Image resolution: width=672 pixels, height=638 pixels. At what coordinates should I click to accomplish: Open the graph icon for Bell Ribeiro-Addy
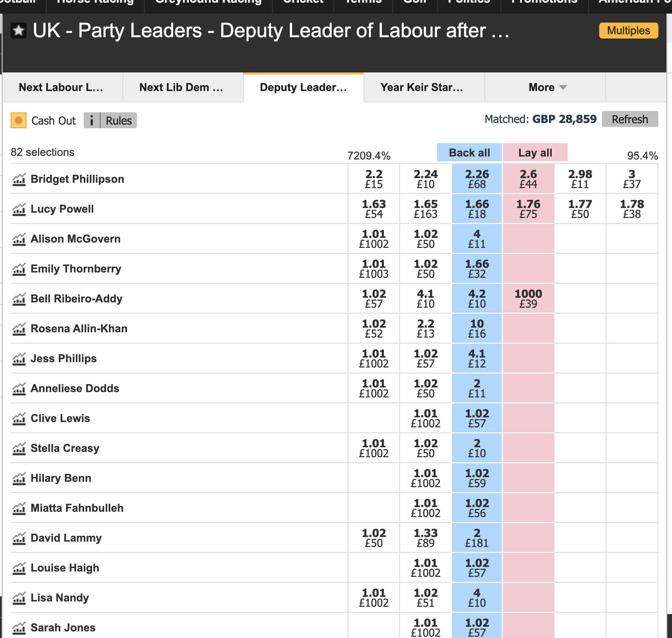click(19, 299)
